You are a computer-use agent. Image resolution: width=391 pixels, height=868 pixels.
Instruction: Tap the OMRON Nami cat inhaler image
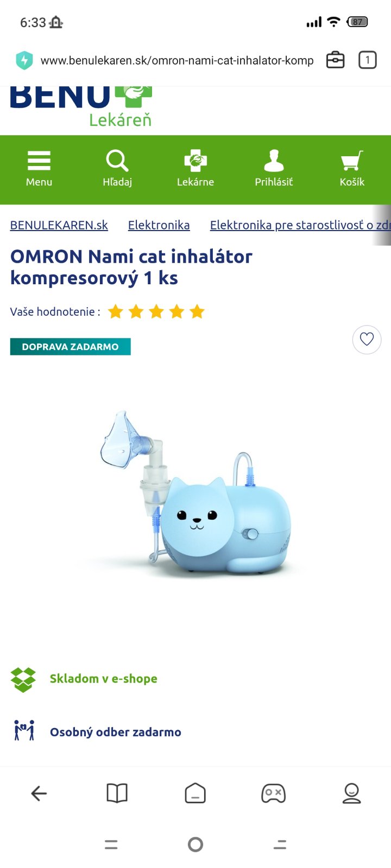(195, 494)
